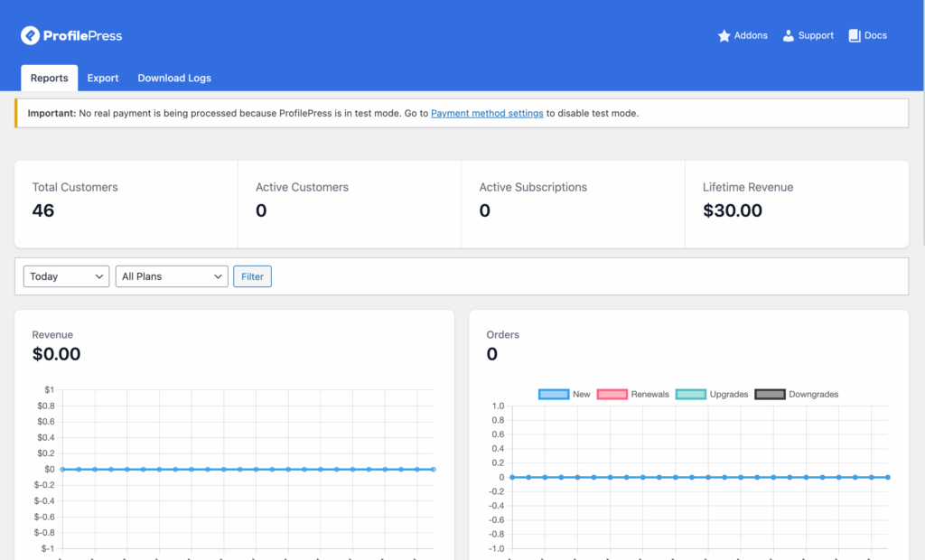The width and height of the screenshot is (925, 560).
Task: Open the Today date range dropdown
Action: click(66, 276)
